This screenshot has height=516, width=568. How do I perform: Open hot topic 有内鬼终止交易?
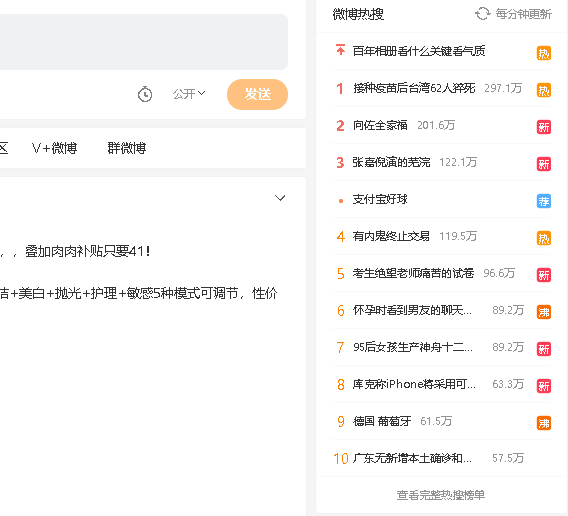[391, 236]
